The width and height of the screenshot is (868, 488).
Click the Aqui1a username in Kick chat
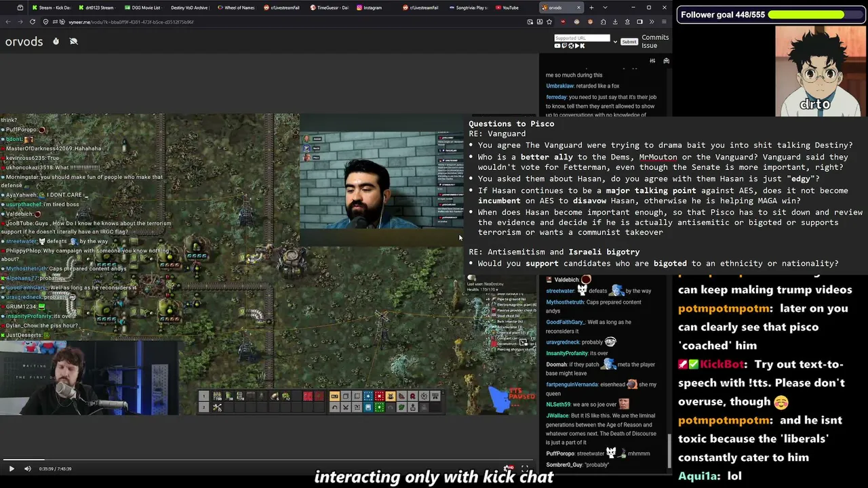699,476
